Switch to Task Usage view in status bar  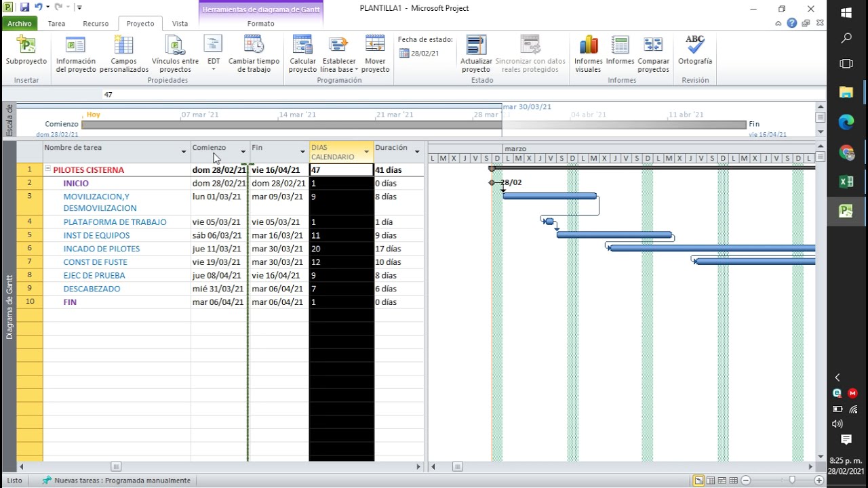[711, 481]
